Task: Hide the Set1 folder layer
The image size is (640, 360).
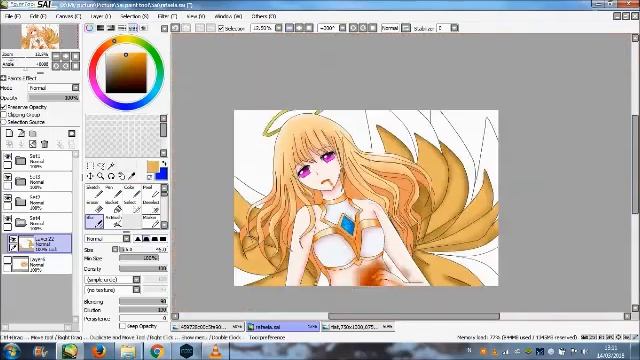Action: (x=8, y=157)
